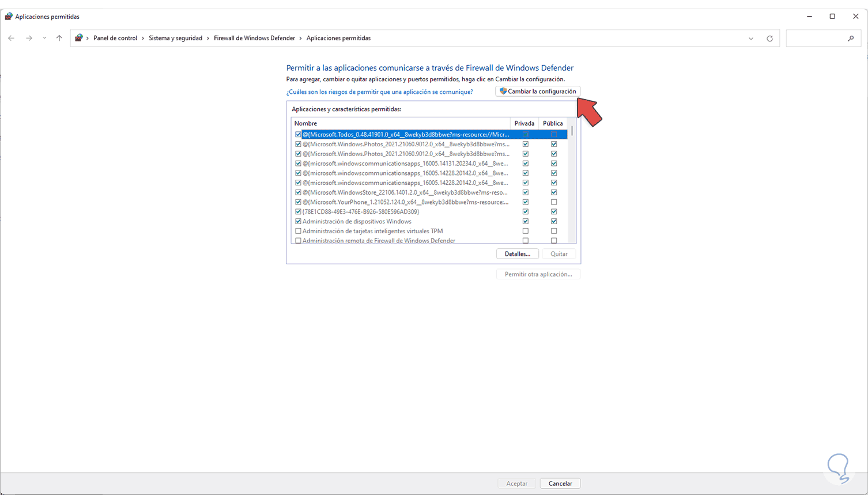Refresh the Aplicaciones permitidas page
The width and height of the screenshot is (868, 504).
[769, 39]
